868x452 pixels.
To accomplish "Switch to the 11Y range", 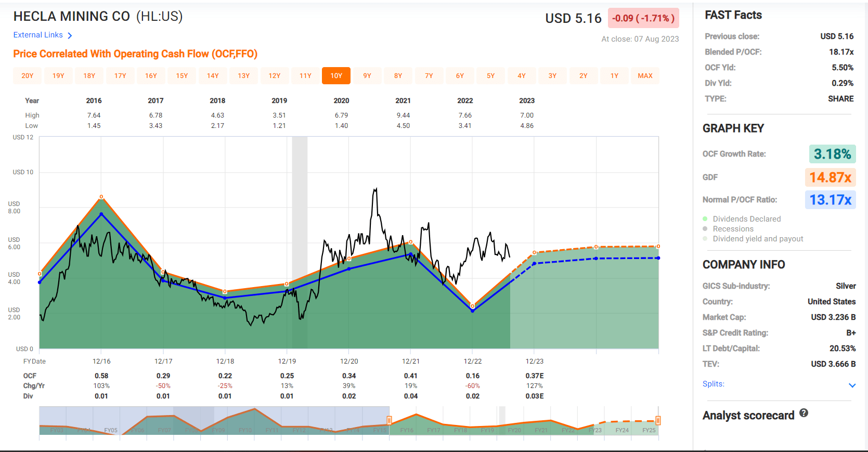I will coord(305,76).
